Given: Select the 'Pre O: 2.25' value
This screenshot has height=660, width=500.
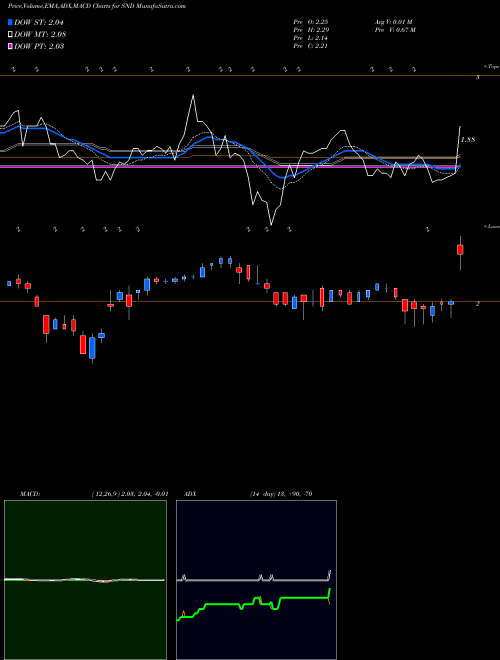Looking at the screenshot, I should pyautogui.click(x=311, y=22).
